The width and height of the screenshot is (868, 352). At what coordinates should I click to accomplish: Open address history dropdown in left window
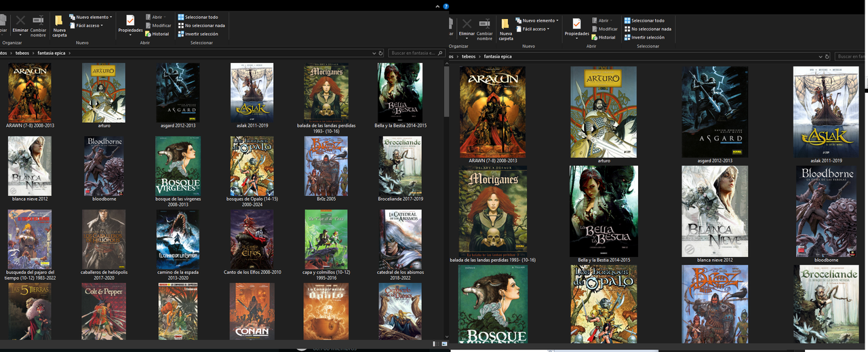click(x=373, y=52)
